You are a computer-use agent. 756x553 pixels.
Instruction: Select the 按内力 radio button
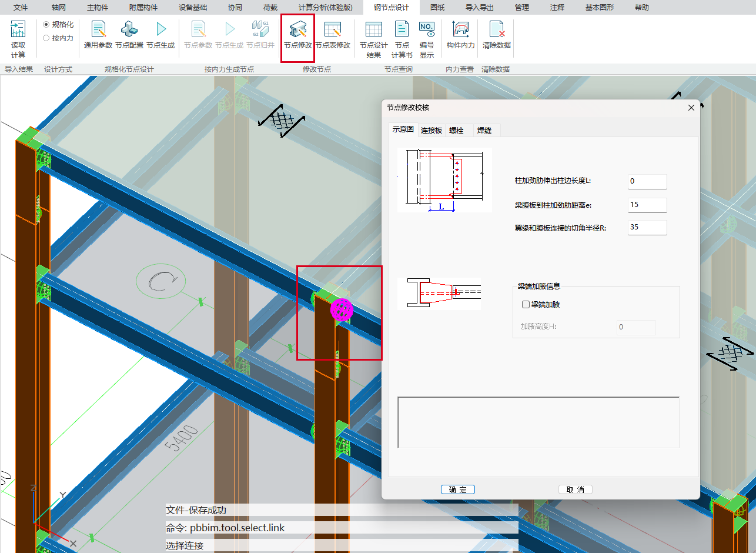pyautogui.click(x=46, y=38)
